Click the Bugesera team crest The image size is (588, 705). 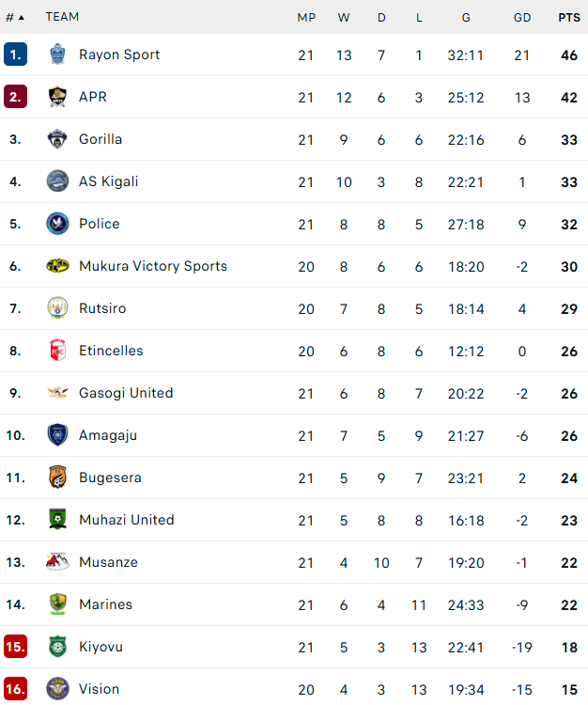57,478
